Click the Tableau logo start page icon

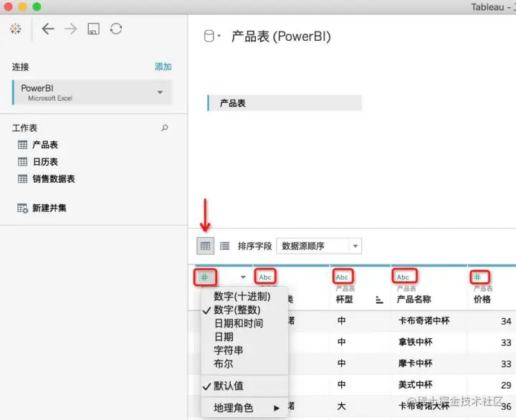point(16,29)
